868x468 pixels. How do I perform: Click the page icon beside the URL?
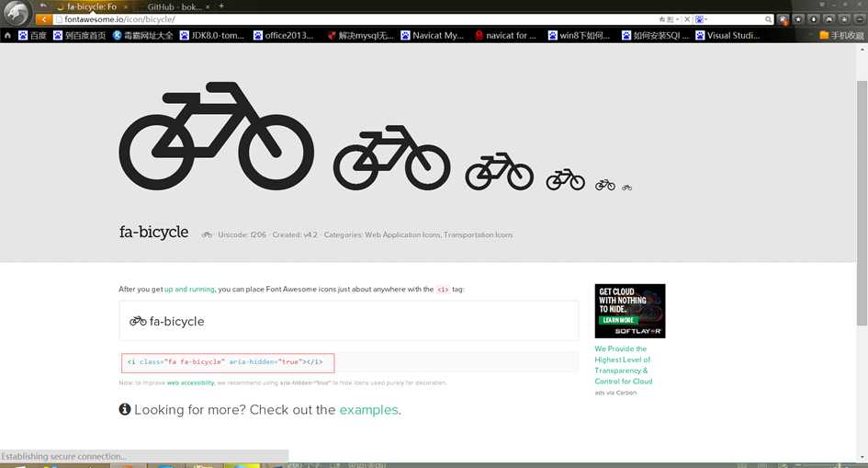(x=59, y=19)
